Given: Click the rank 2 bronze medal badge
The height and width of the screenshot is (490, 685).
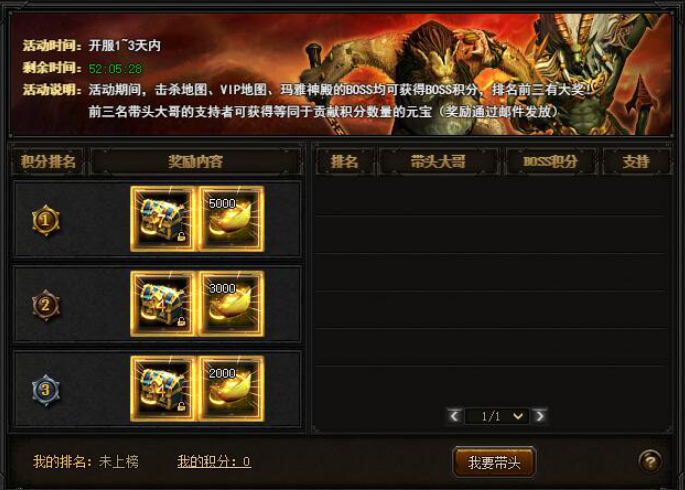Looking at the screenshot, I should (x=46, y=305).
